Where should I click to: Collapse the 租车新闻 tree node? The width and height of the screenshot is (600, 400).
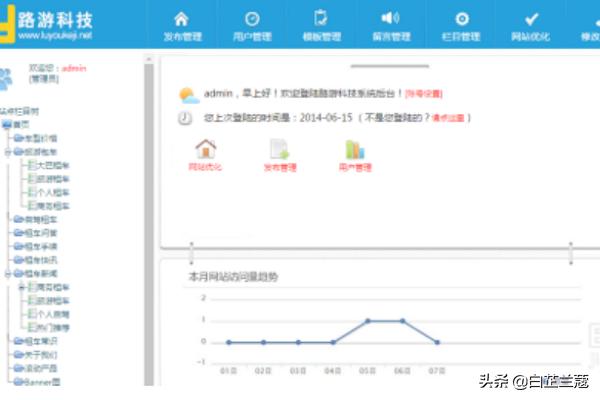tap(6, 273)
